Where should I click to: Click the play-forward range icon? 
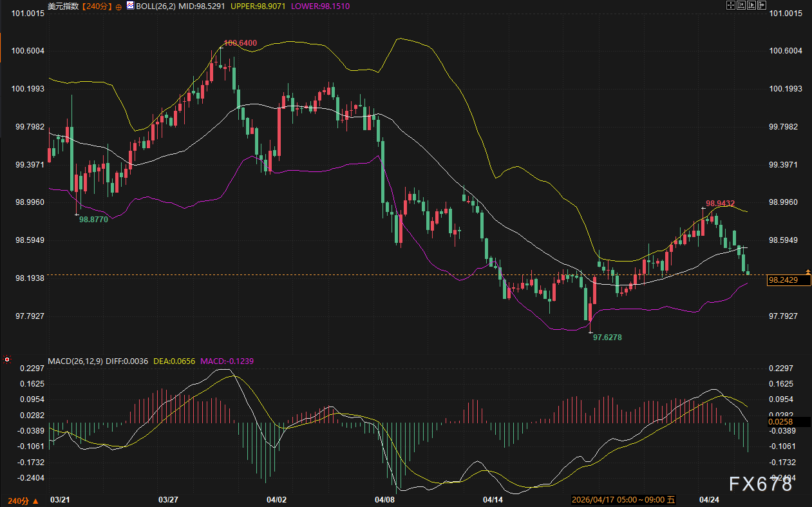(x=751, y=5)
